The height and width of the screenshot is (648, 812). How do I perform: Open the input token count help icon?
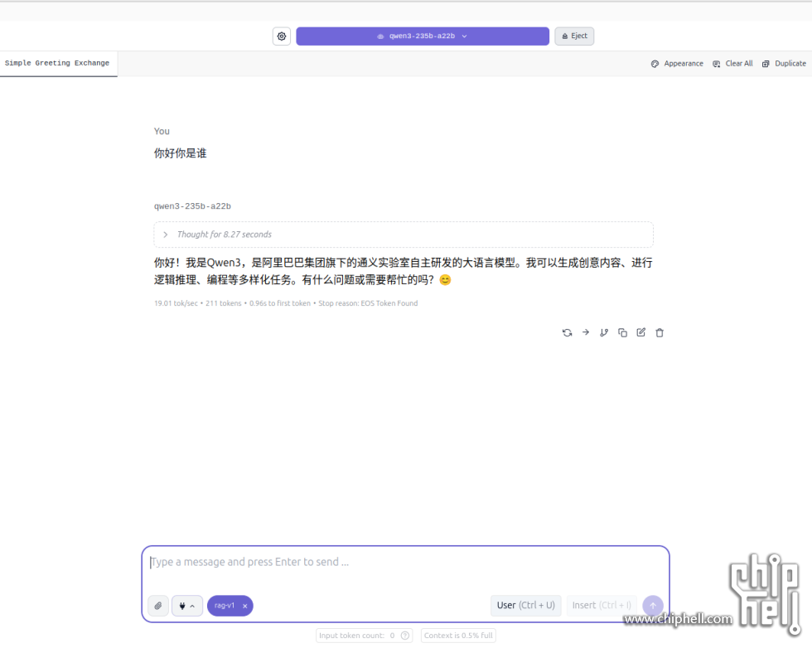(x=405, y=636)
